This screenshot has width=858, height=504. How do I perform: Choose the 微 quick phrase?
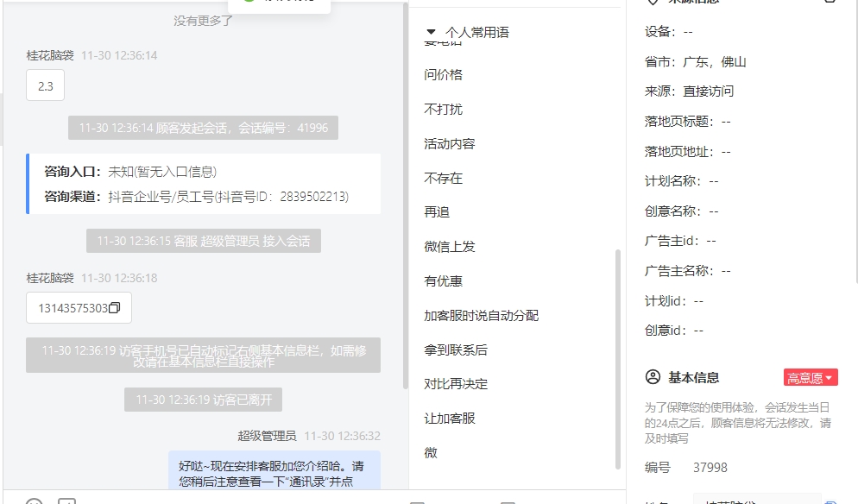point(431,453)
